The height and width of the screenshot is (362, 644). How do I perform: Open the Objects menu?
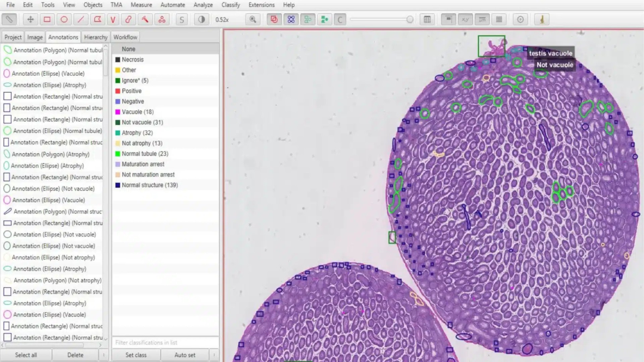(x=93, y=5)
